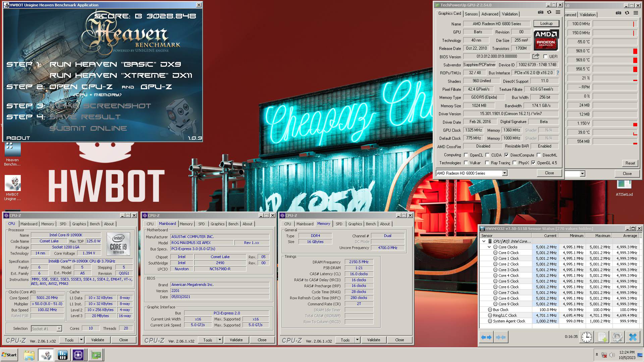Open ATISetLod desktop shortcut icon
Image resolution: width=644 pixels, height=362 pixels.
(624, 188)
